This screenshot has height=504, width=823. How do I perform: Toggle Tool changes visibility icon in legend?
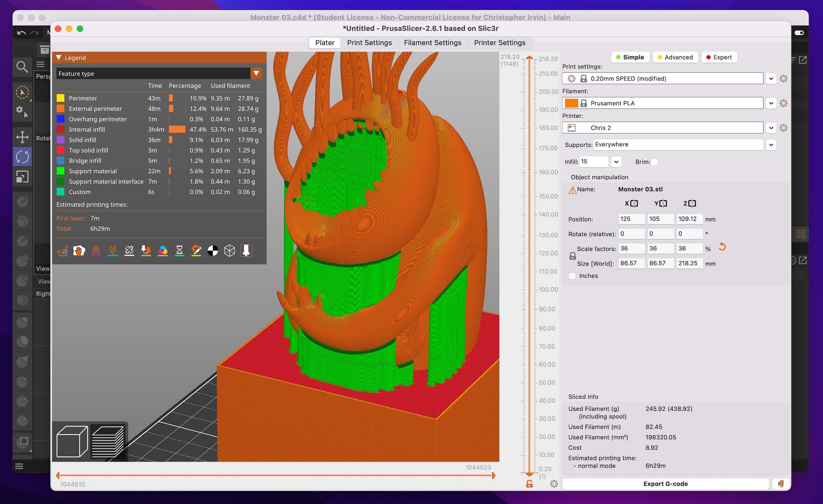coord(146,251)
